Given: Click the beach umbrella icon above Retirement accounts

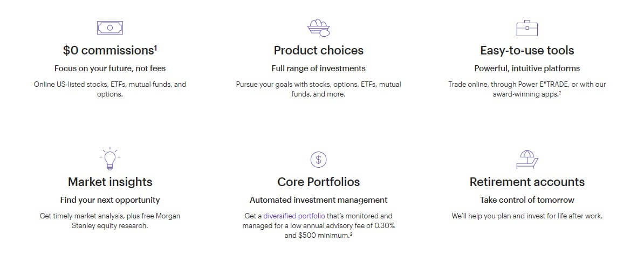Looking at the screenshot, I should [x=527, y=159].
